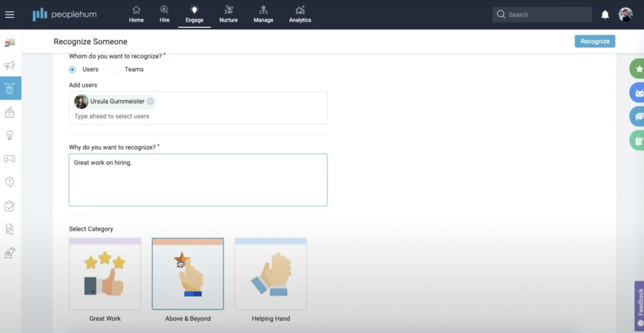Screen dimensions: 644x333
Task: Click the game controller sidebar icon
Action: coord(10,159)
